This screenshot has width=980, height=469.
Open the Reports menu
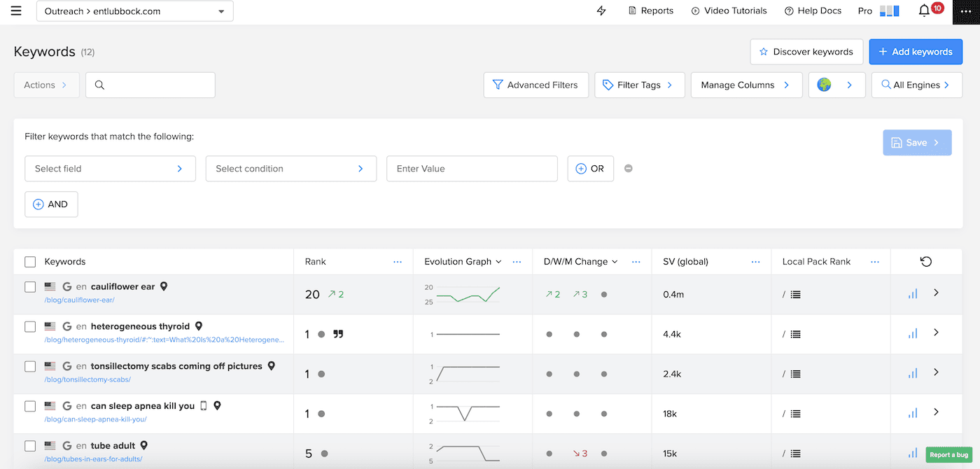[651, 11]
